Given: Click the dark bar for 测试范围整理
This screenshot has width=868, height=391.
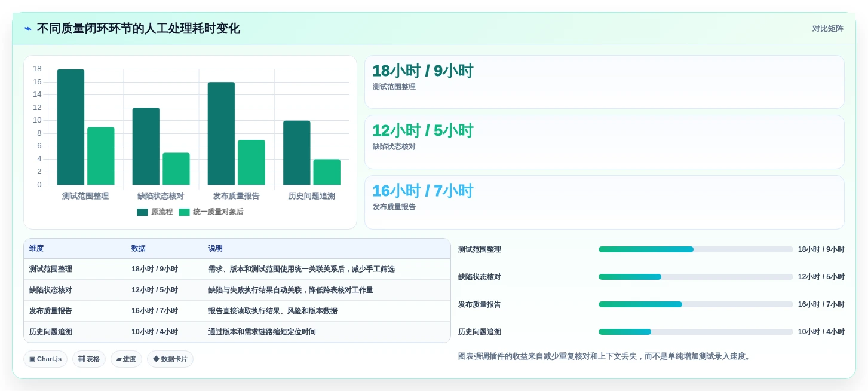Looking at the screenshot, I should 70,127.
